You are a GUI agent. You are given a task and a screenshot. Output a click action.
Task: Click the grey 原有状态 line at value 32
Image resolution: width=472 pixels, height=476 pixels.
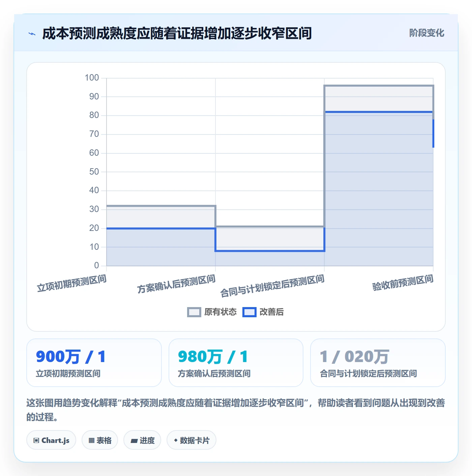point(161,206)
